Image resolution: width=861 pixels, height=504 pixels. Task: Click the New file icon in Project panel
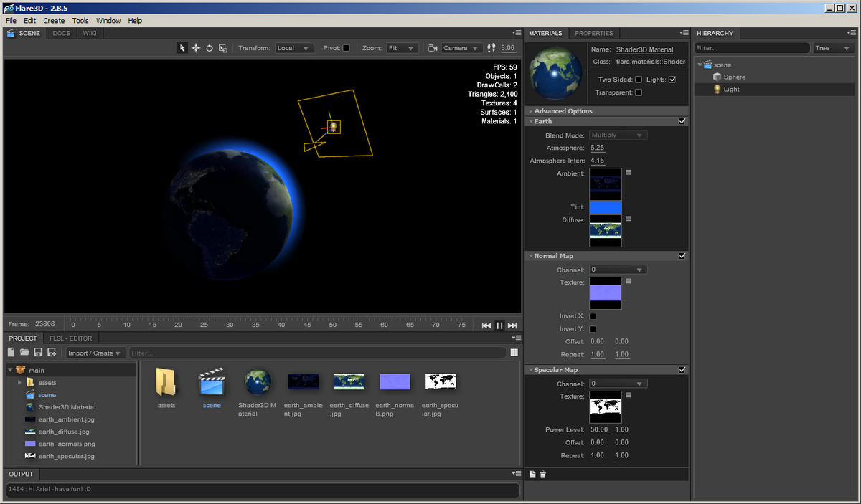point(11,353)
